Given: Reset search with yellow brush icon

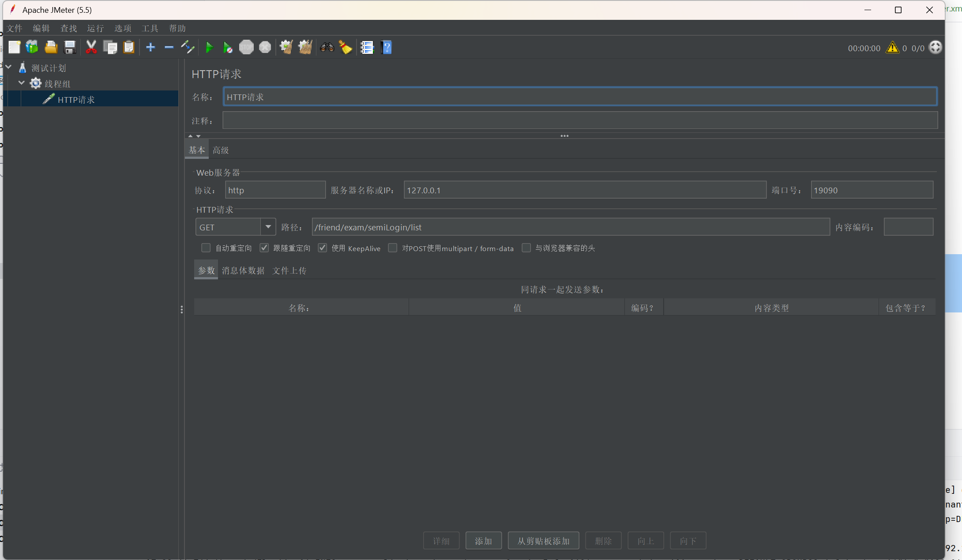Looking at the screenshot, I should tap(345, 47).
